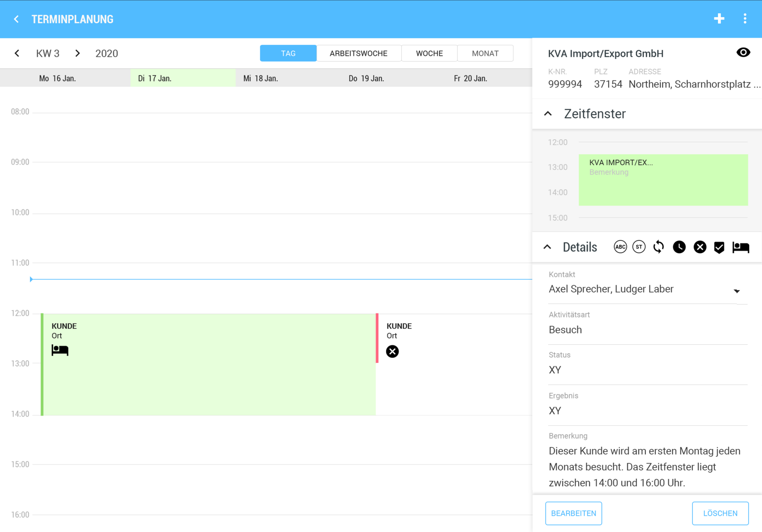The height and width of the screenshot is (532, 762).
Task: Click the checkmark shield icon in Details
Action: click(x=719, y=247)
